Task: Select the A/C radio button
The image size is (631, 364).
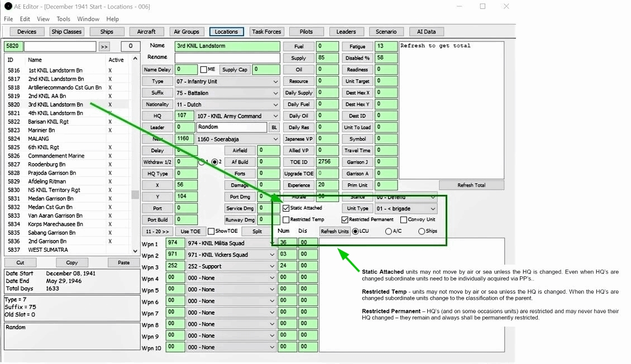Action: [388, 231]
